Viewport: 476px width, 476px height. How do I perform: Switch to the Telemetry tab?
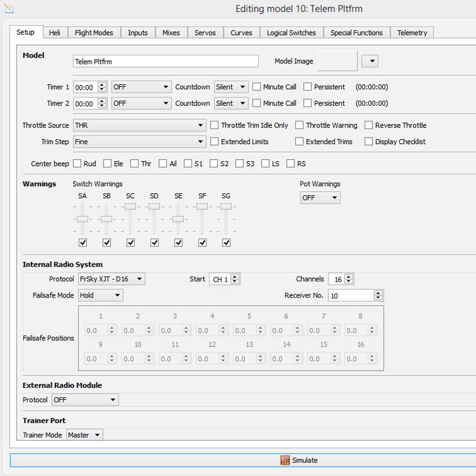click(x=412, y=33)
